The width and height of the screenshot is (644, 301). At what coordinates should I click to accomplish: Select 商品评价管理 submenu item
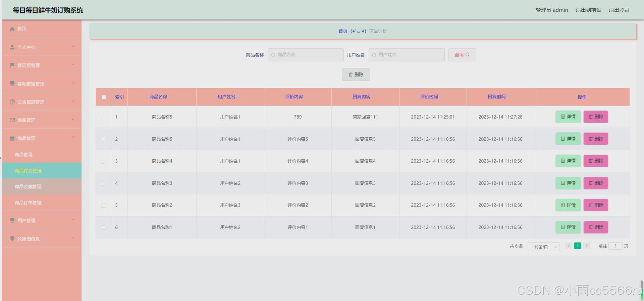click(42, 171)
